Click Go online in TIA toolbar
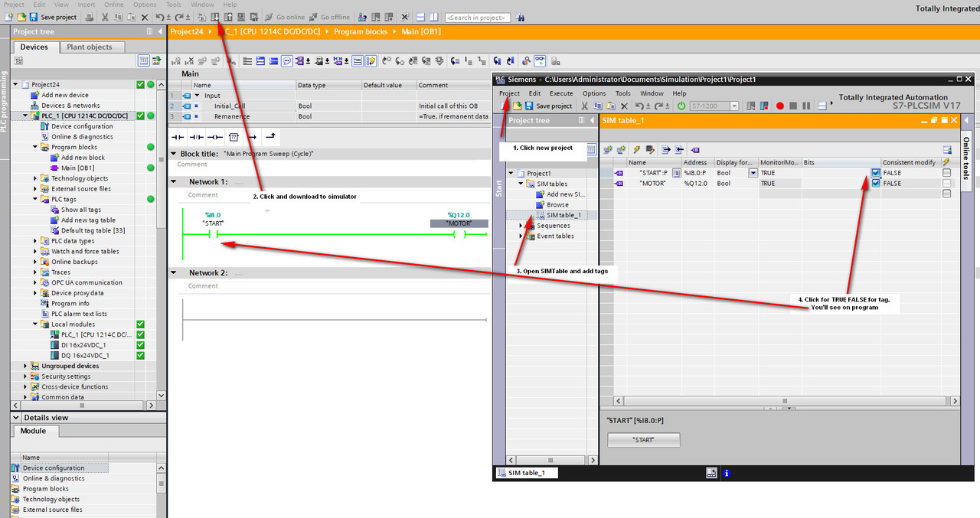980x518 pixels. coord(285,17)
